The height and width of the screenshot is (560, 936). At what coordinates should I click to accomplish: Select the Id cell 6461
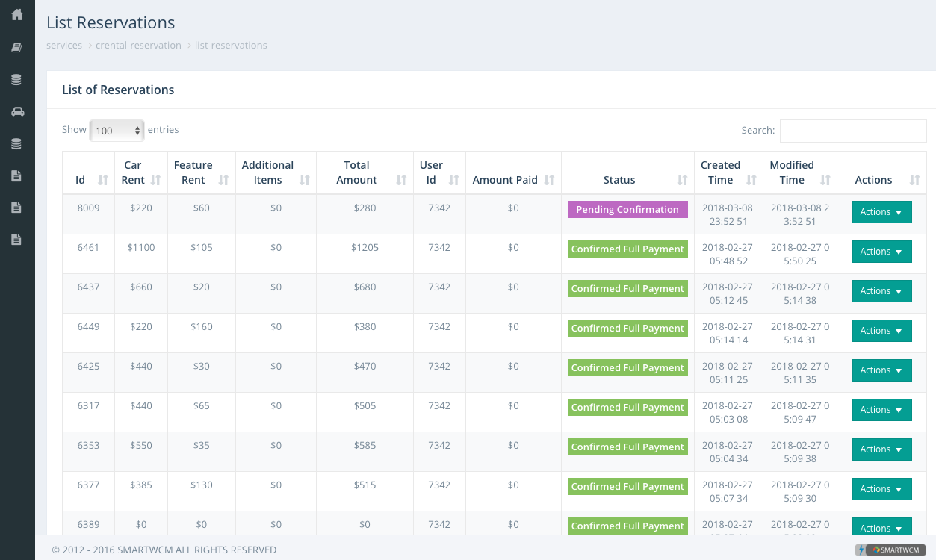coord(88,248)
